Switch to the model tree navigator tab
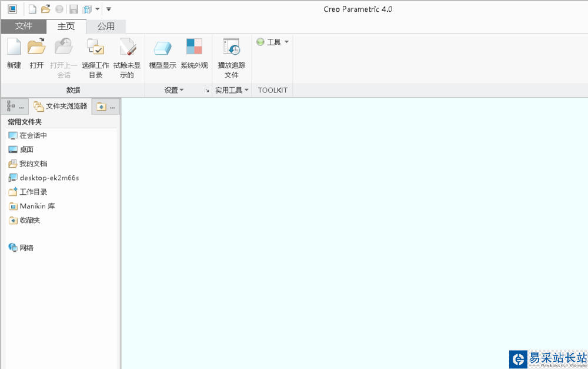The height and width of the screenshot is (369, 588). 15,107
